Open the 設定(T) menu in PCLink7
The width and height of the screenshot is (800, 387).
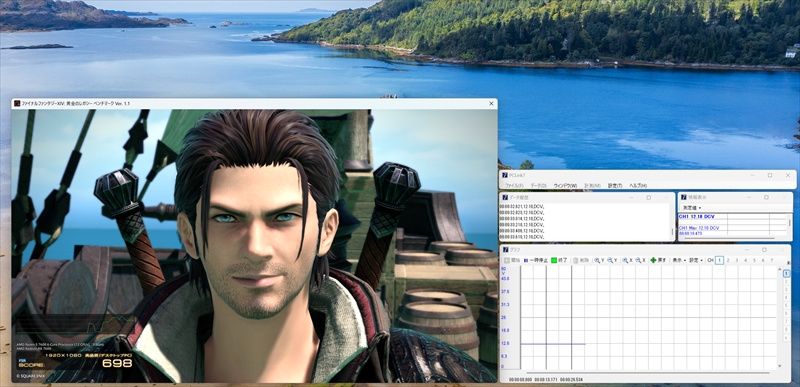(x=615, y=186)
